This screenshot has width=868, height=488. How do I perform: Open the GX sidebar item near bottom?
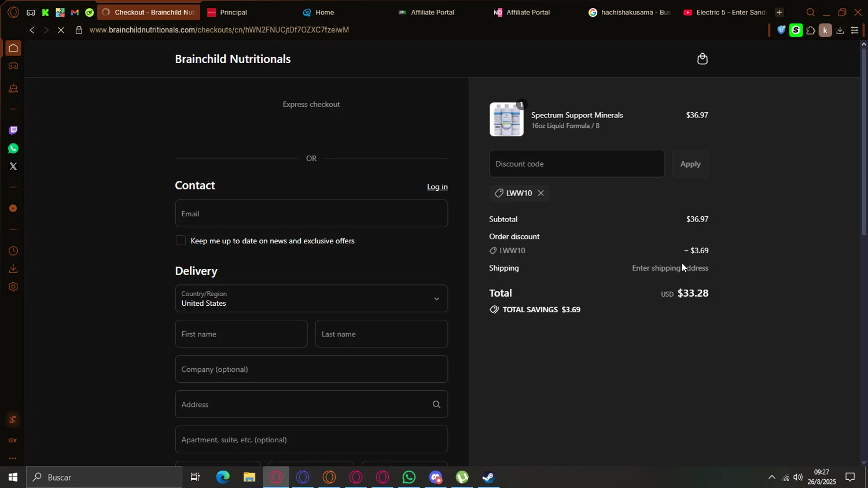click(13, 441)
